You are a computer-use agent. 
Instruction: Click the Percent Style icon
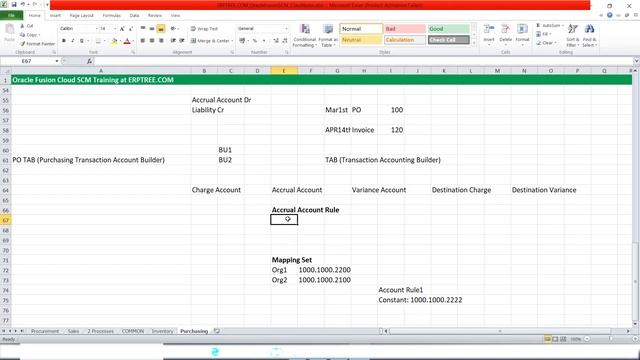point(255,41)
